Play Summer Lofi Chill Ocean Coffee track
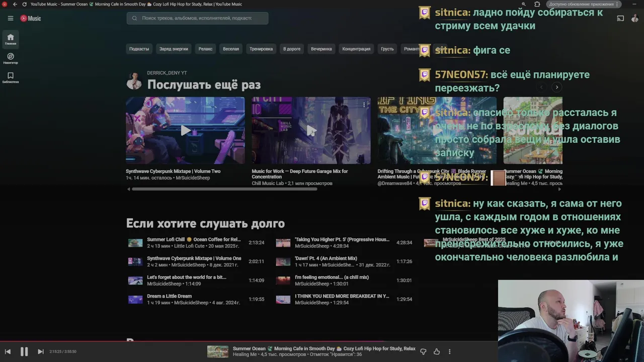Screen dimensions: 644x362 tap(194, 239)
